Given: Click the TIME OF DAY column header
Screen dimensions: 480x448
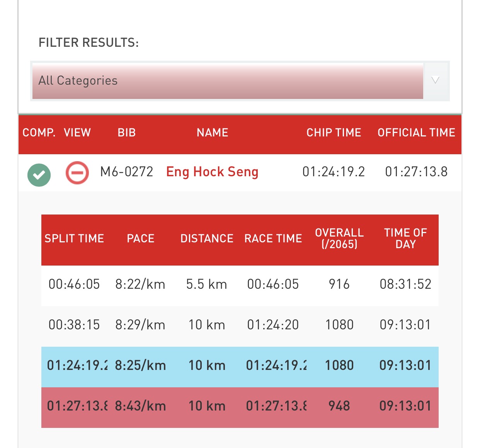Looking at the screenshot, I should [x=405, y=238].
